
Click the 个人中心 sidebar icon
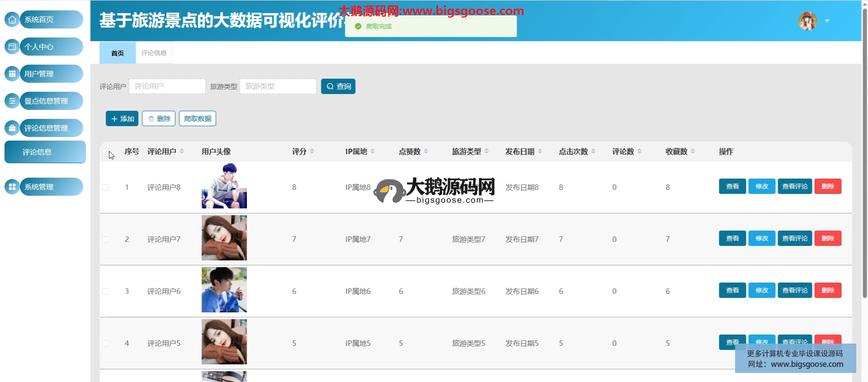tap(12, 47)
